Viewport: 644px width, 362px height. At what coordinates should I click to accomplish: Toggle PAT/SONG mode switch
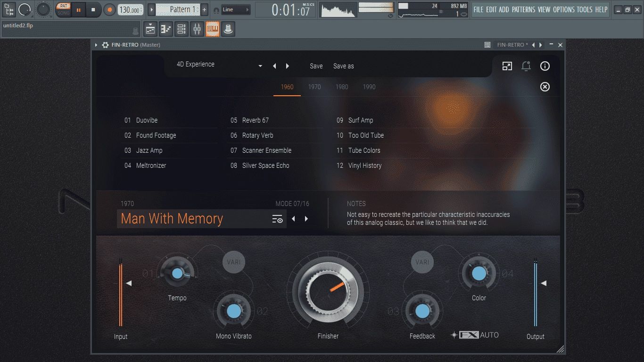[63, 9]
